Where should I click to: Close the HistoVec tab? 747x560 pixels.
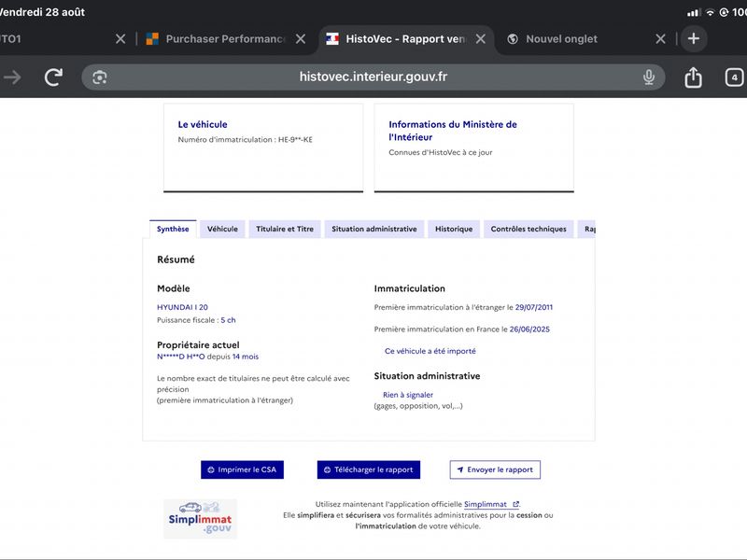click(481, 39)
